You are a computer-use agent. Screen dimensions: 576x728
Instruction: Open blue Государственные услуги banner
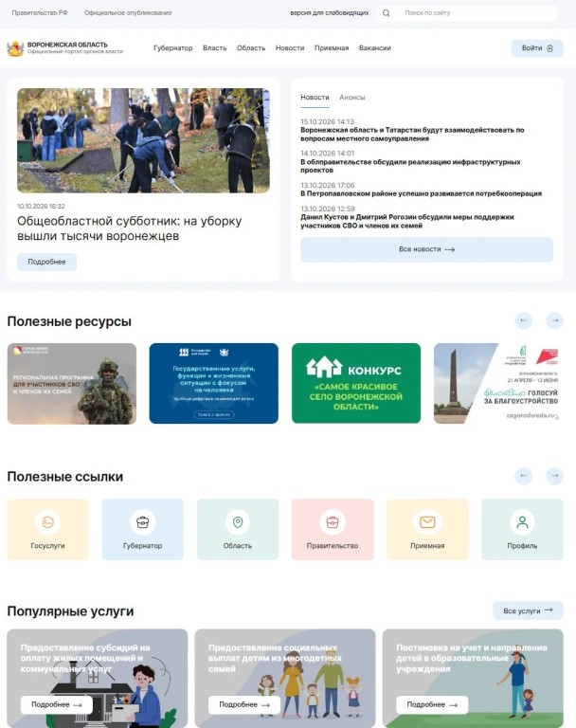pos(213,384)
